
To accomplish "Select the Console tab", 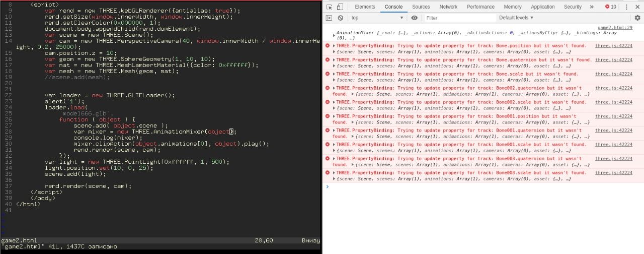I will pyautogui.click(x=393, y=7).
